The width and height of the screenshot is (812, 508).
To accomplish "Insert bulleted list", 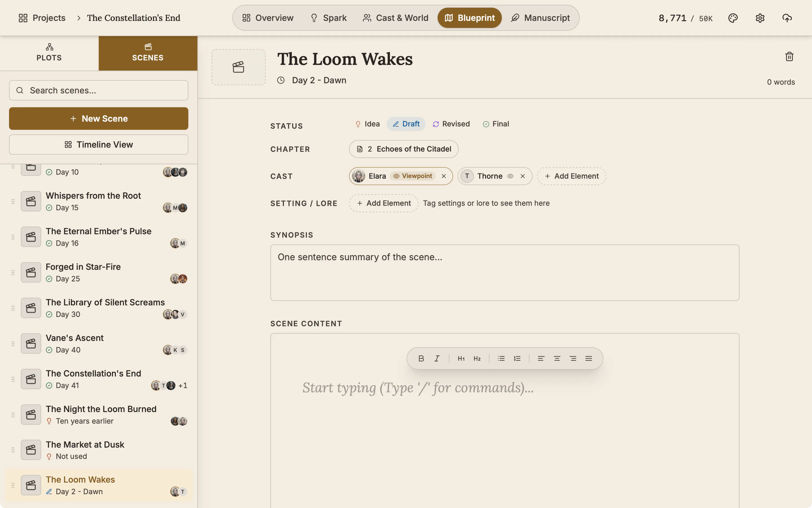I will pos(501,358).
